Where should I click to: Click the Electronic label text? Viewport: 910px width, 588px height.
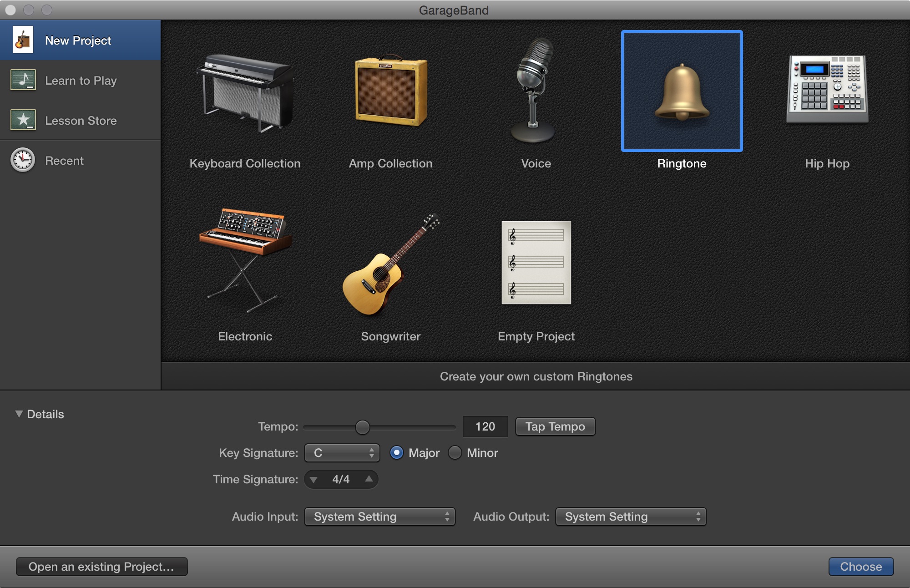click(245, 336)
